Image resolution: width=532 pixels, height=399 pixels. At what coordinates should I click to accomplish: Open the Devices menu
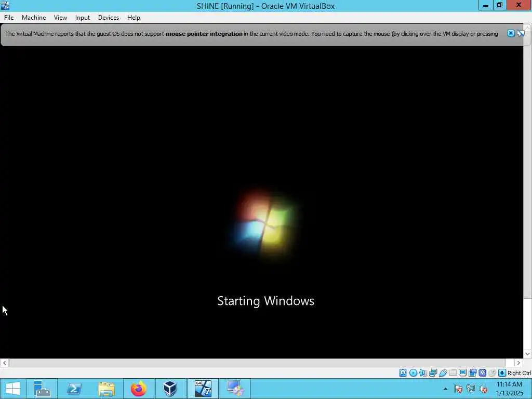coord(109,18)
